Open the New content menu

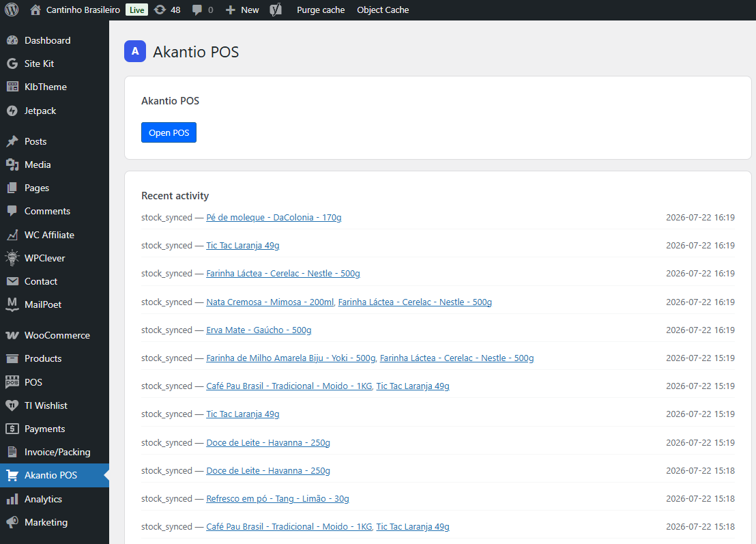point(242,10)
